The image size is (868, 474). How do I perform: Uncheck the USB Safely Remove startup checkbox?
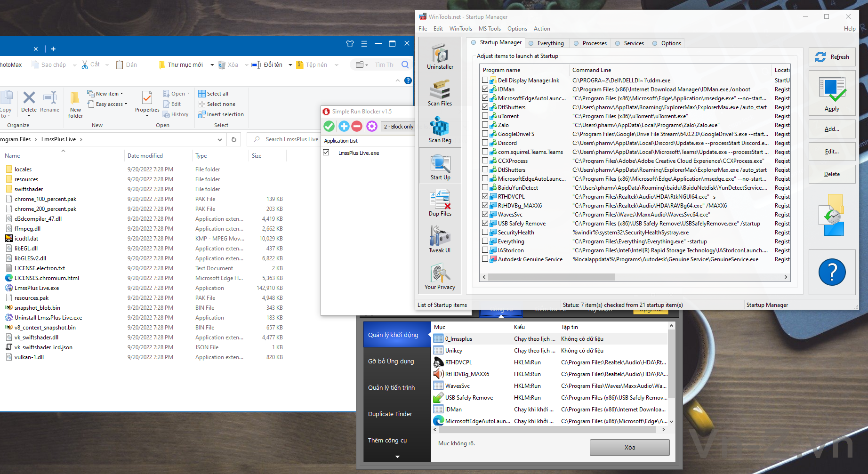485,223
